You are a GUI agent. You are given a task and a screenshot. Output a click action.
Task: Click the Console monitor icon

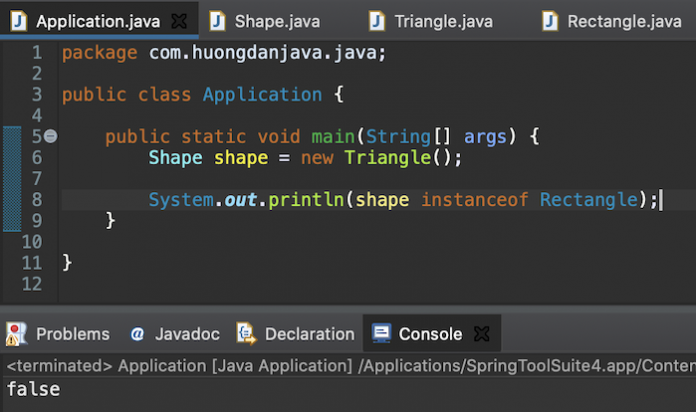coord(380,333)
